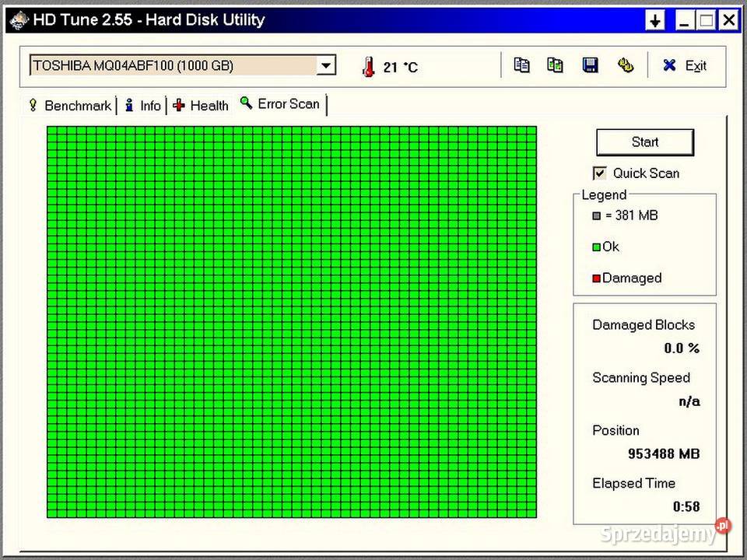Click the HD Tune logo in title bar
The image size is (747, 560).
coord(17,19)
